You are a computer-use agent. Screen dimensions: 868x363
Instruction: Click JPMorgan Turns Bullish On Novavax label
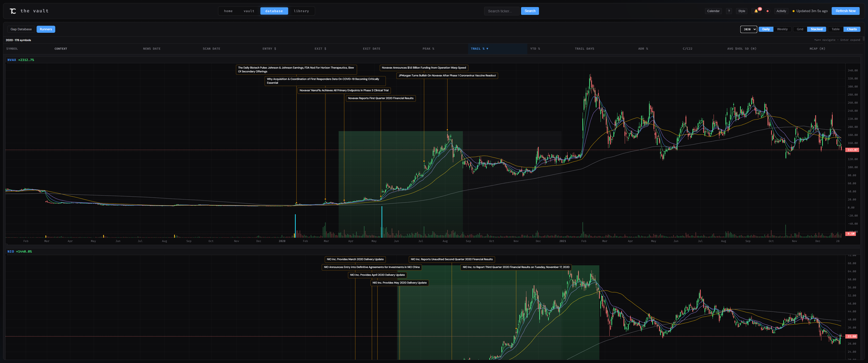(x=447, y=76)
